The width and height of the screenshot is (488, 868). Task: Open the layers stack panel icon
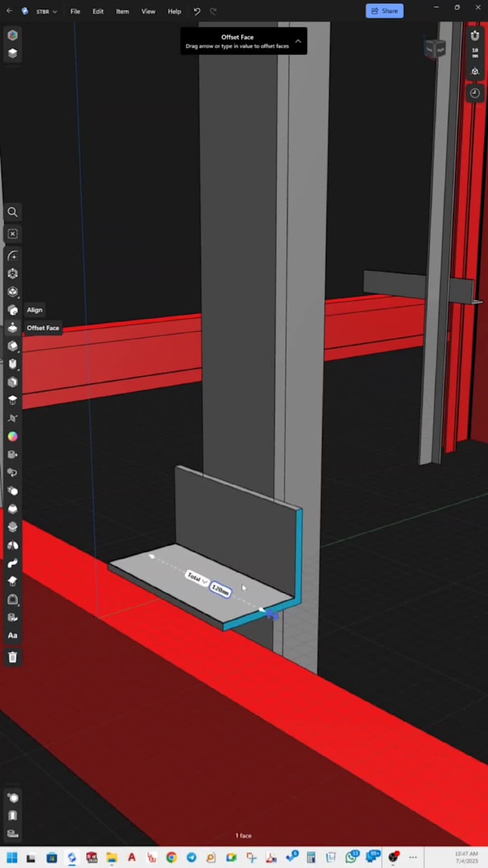pyautogui.click(x=12, y=53)
